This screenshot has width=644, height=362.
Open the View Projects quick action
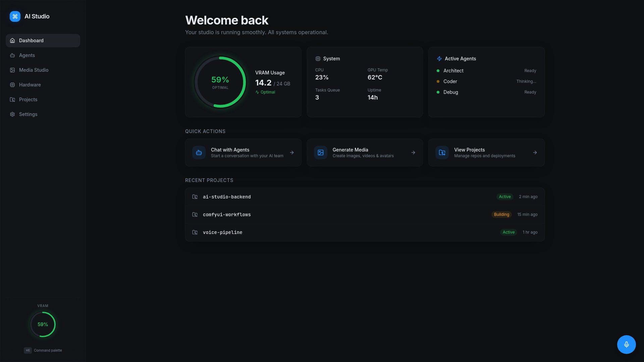coord(486,153)
